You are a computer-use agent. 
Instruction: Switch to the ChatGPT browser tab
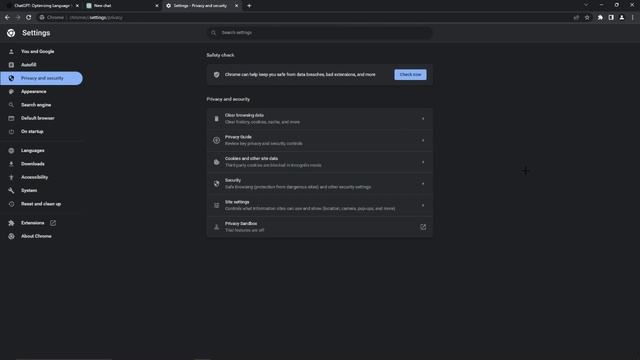pyautogui.click(x=42, y=6)
